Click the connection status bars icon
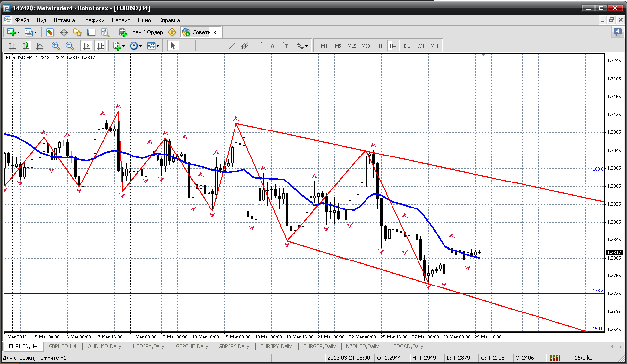627x364 pixels. point(554,359)
